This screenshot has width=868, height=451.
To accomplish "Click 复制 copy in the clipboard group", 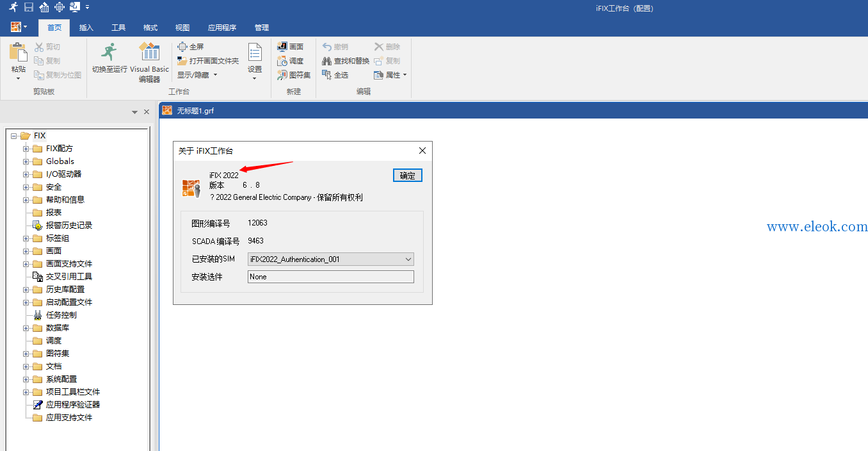I will 47,61.
